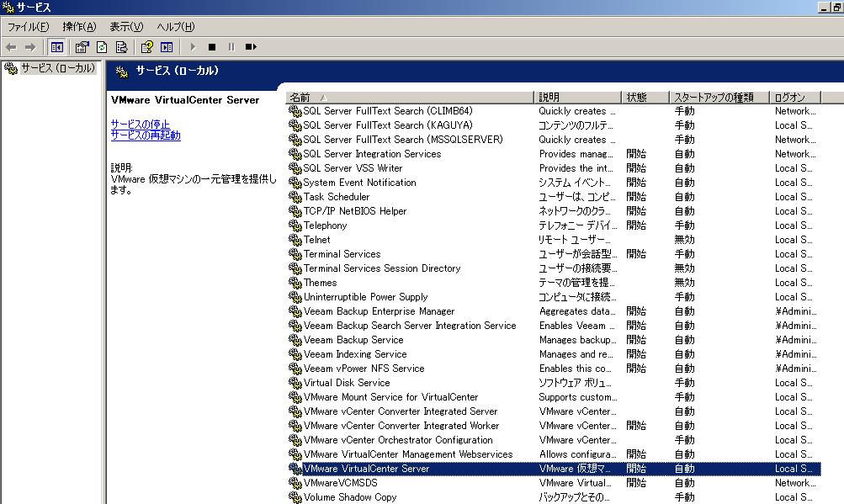The width and height of the screenshot is (844, 504).
Task: Open the 操作(A) menu
Action: click(x=79, y=26)
